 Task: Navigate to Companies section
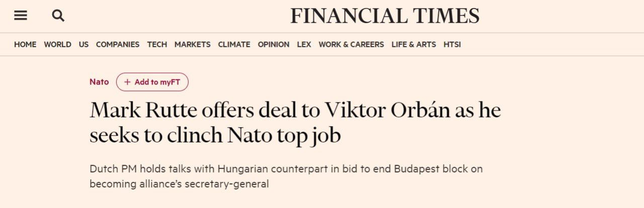pos(118,44)
